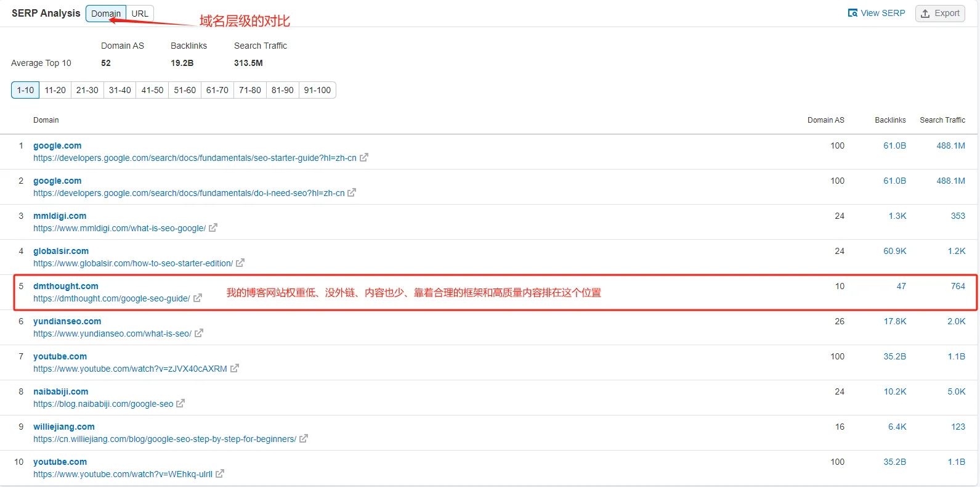Image resolution: width=980 pixels, height=487 pixels.
Task: Select results range 1-10
Action: 25,90
